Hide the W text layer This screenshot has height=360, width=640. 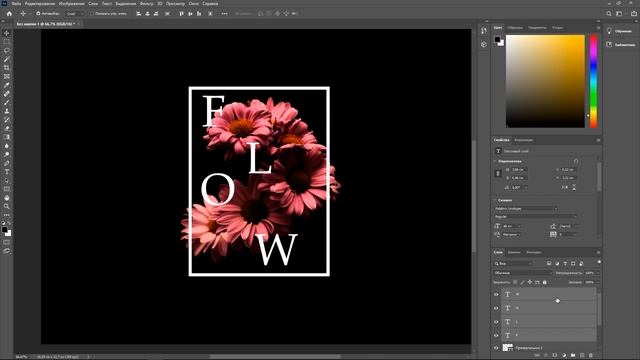[496, 294]
